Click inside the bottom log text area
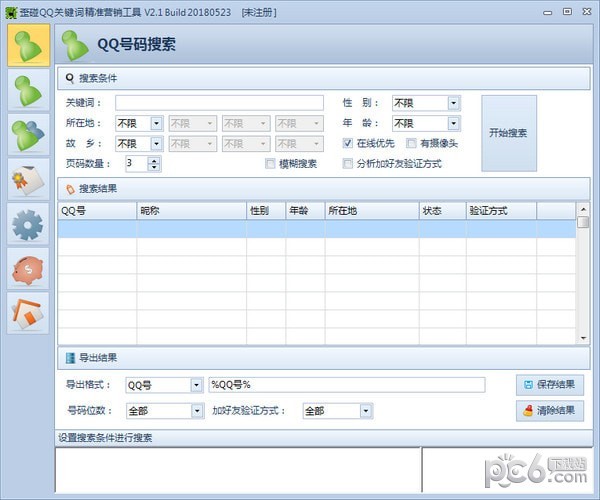Screen dimensions: 600x500 [x=238, y=470]
